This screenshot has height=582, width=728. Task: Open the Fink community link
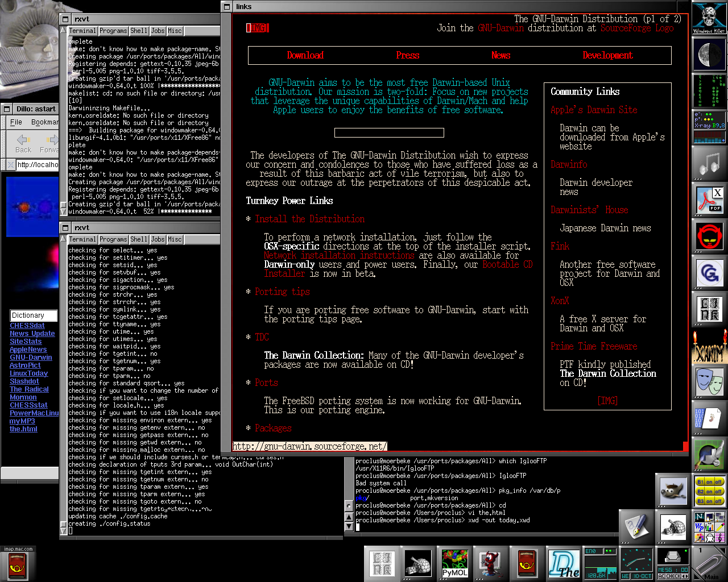point(560,246)
